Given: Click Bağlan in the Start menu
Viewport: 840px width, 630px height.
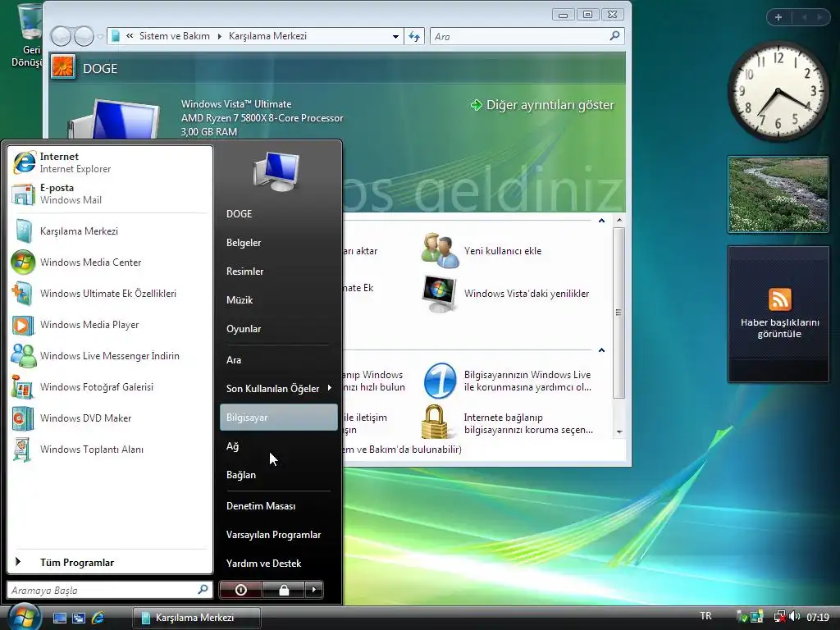Looking at the screenshot, I should (x=279, y=475).
